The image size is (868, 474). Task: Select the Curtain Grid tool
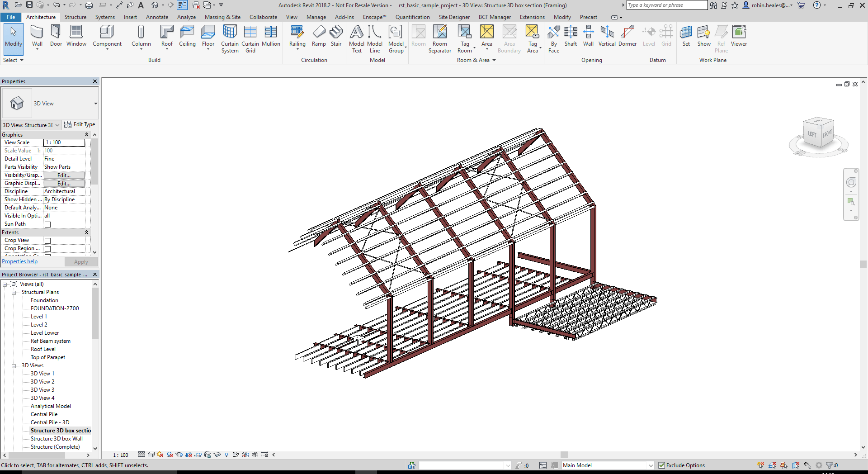250,39
